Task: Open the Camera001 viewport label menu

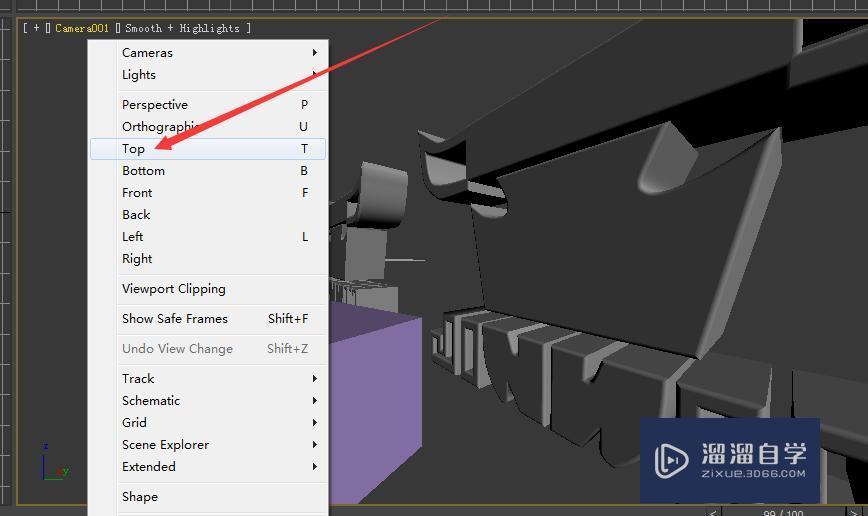Action: 82,28
